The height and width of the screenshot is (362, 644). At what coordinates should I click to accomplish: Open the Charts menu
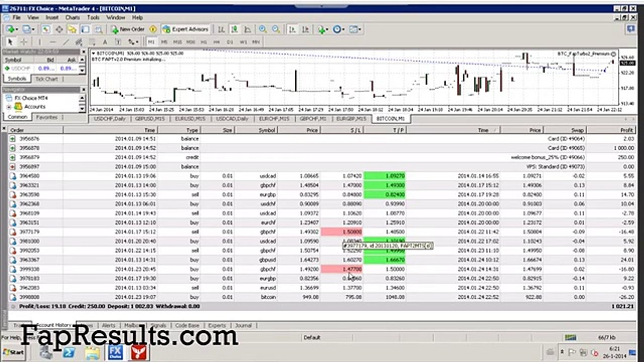(x=72, y=17)
